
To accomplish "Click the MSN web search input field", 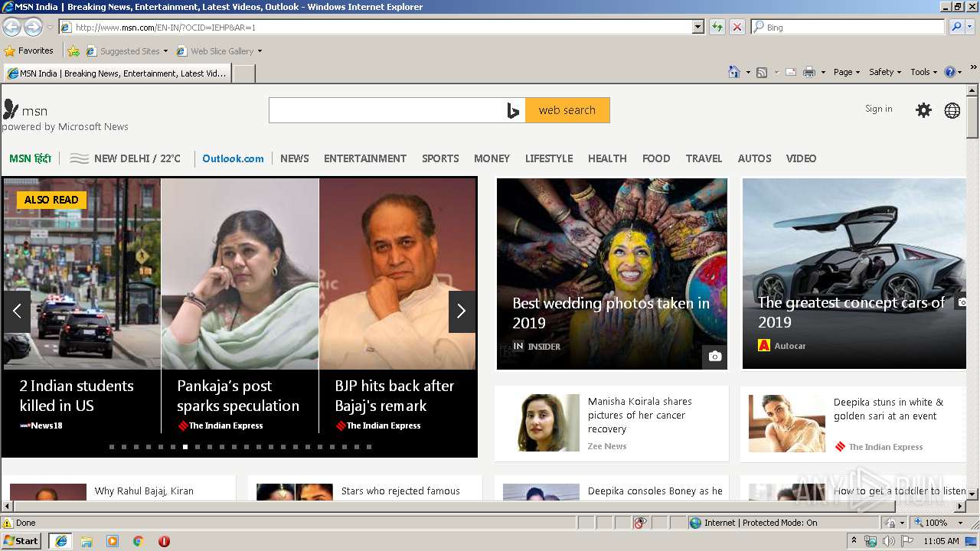I will click(x=387, y=110).
